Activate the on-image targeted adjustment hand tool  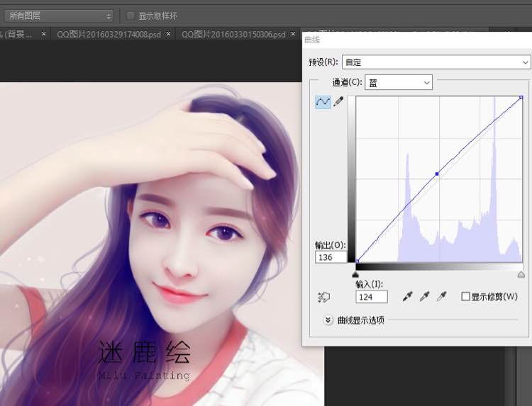click(x=326, y=297)
